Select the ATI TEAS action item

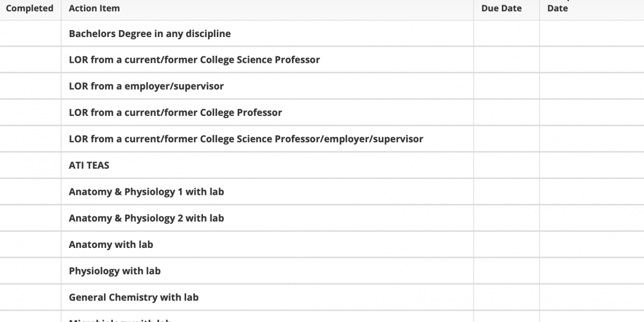click(89, 165)
